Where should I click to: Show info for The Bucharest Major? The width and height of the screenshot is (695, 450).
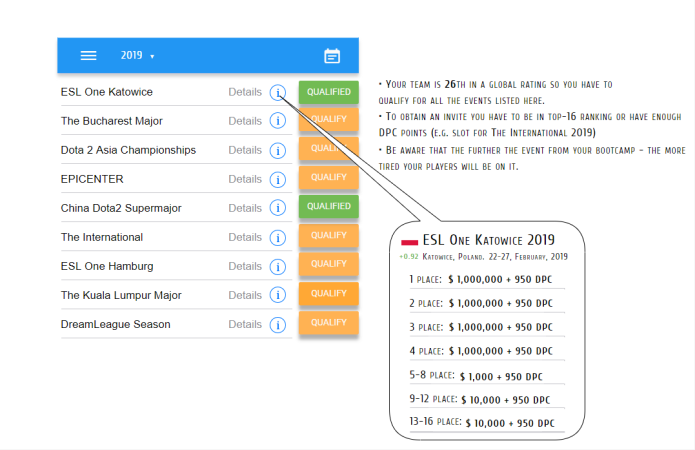[x=278, y=121]
